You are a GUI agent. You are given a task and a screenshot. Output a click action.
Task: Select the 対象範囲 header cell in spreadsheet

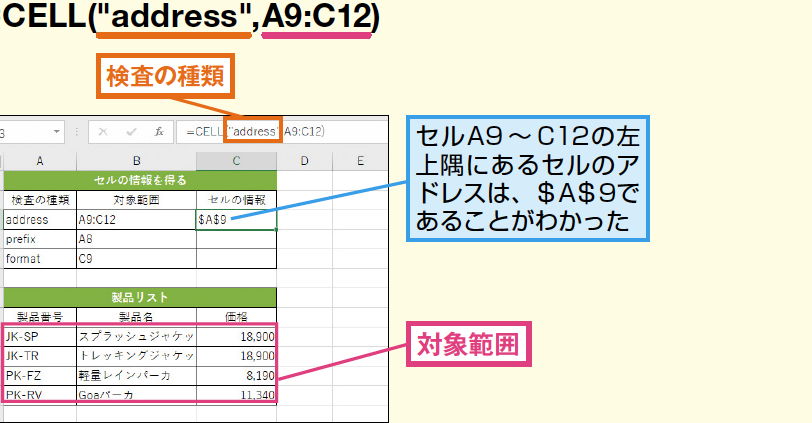click(x=136, y=200)
